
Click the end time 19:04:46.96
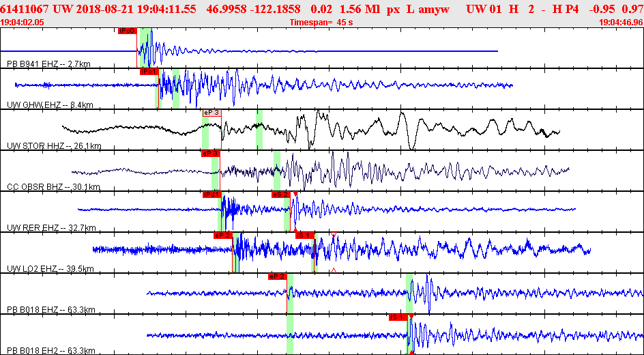(x=621, y=23)
